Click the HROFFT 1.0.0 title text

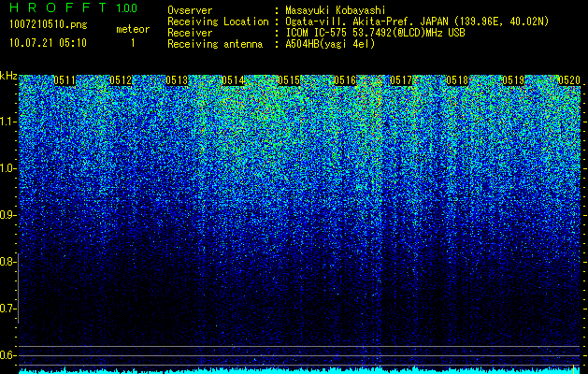(74, 7)
